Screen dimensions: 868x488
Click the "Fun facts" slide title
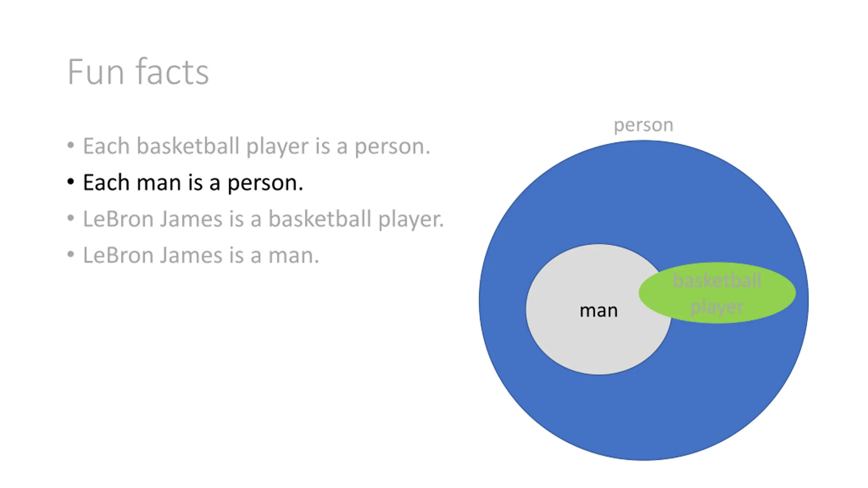pyautogui.click(x=138, y=72)
